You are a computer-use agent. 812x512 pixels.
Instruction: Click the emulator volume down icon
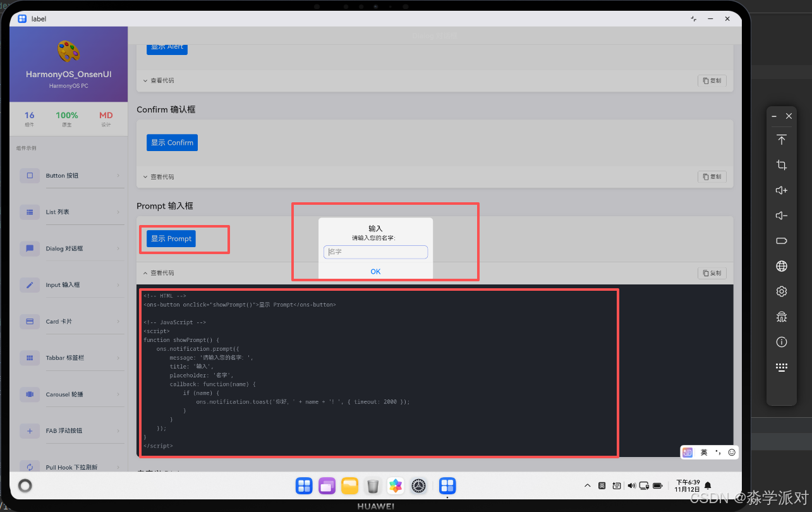(782, 216)
